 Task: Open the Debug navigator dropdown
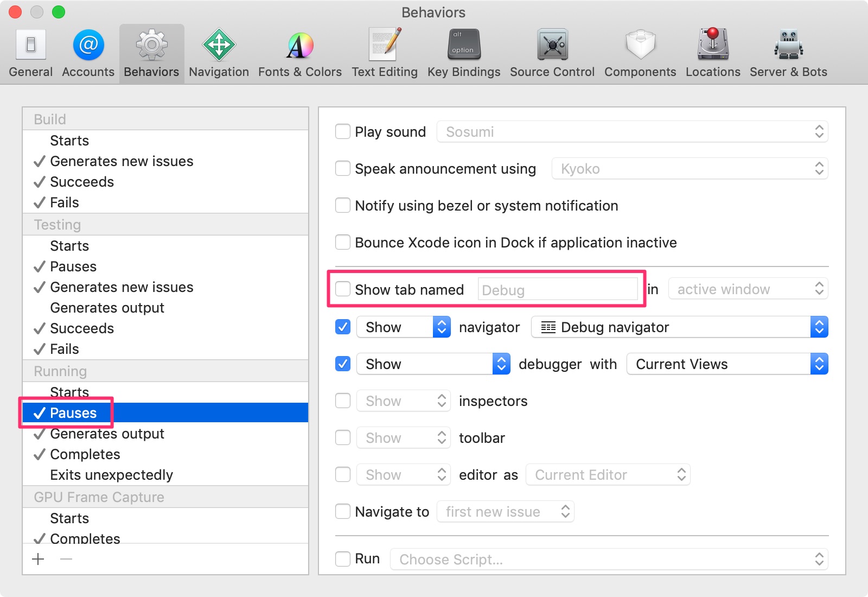pyautogui.click(x=679, y=327)
